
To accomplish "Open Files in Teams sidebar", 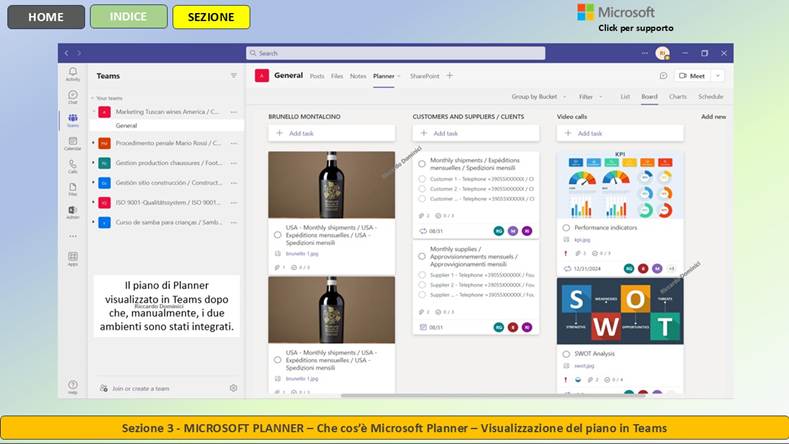I will pos(73,189).
